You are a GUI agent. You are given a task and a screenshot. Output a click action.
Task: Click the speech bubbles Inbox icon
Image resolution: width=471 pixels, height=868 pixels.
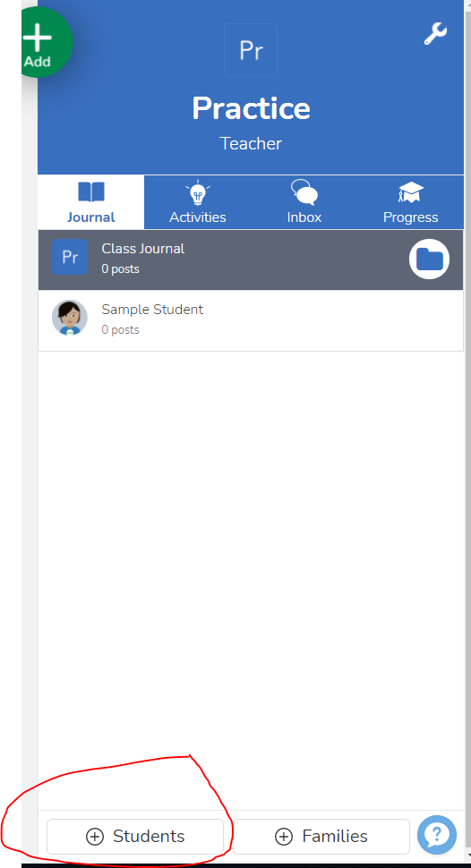(x=304, y=192)
